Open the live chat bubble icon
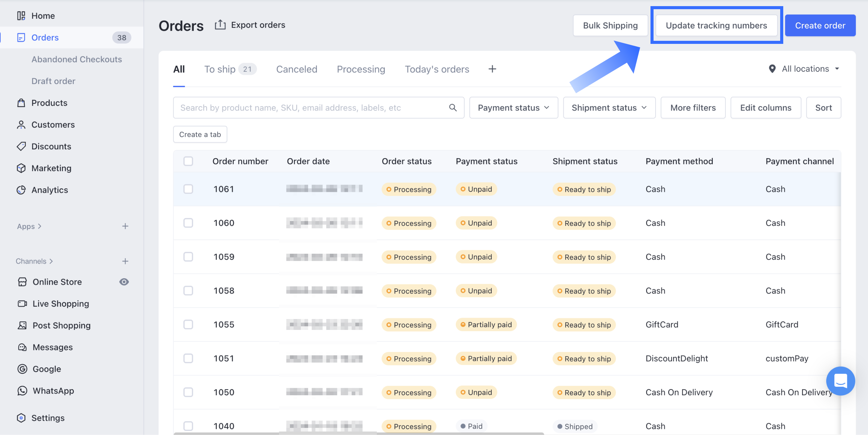The image size is (868, 435). tap(840, 381)
